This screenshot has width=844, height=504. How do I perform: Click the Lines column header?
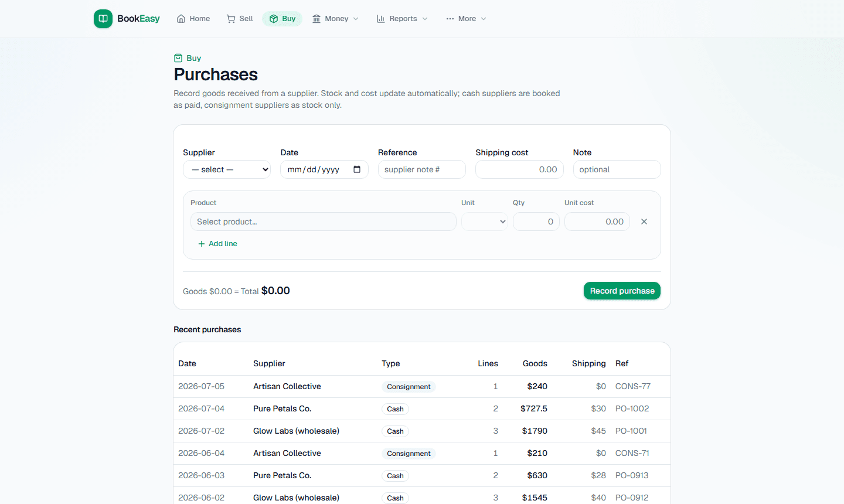pos(488,363)
